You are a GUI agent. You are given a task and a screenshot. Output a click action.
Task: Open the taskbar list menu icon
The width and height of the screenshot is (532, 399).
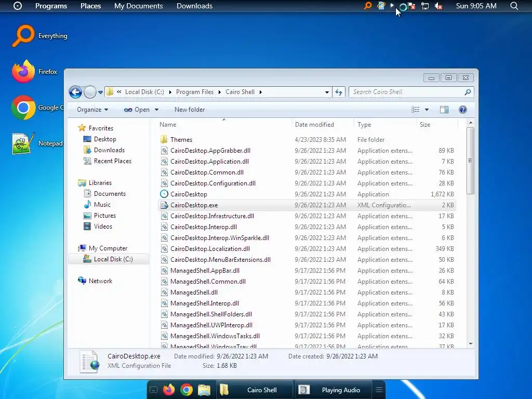click(379, 390)
